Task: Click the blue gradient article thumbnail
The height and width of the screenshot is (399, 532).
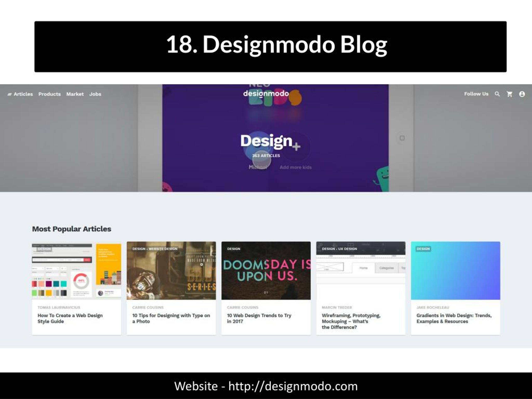Action: (x=456, y=271)
